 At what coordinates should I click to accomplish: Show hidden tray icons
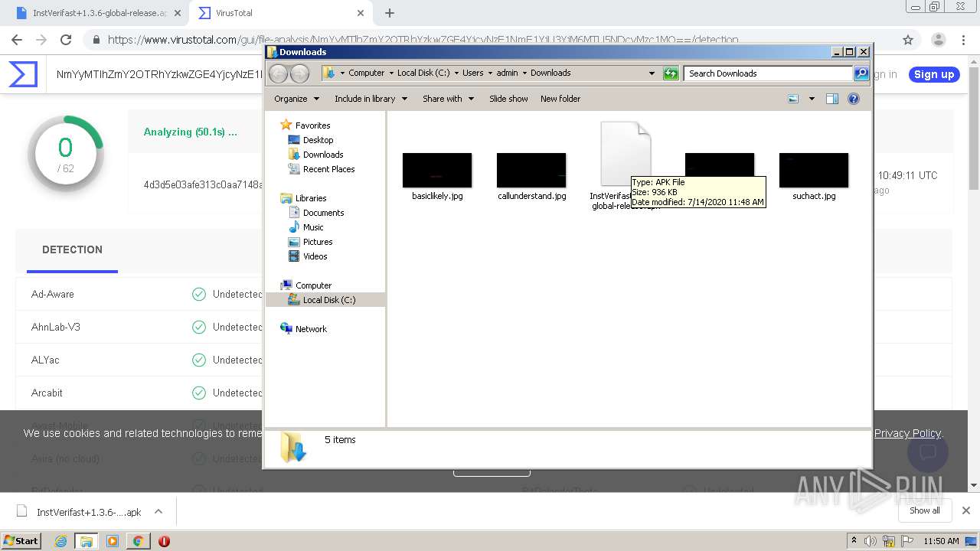click(x=854, y=541)
